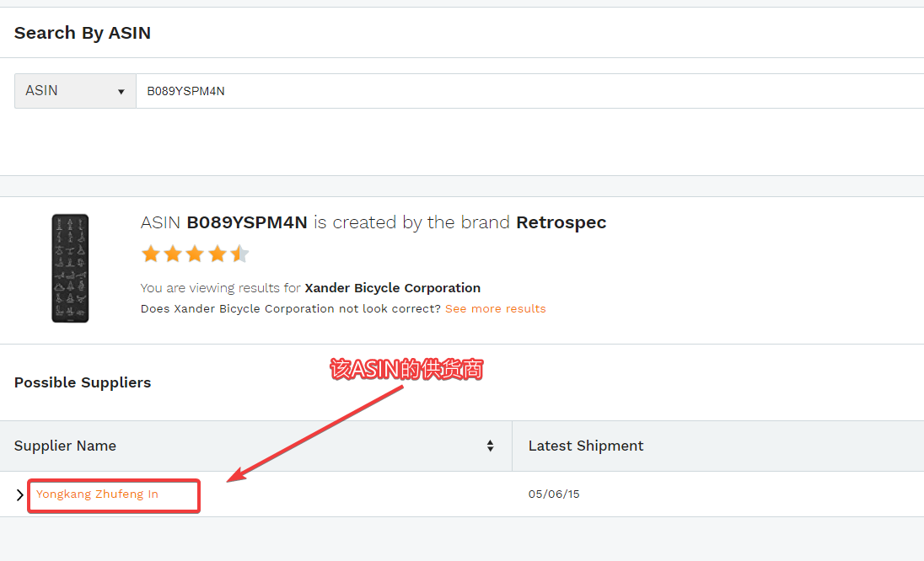Click the dropdown caret beside ASIN

click(121, 92)
